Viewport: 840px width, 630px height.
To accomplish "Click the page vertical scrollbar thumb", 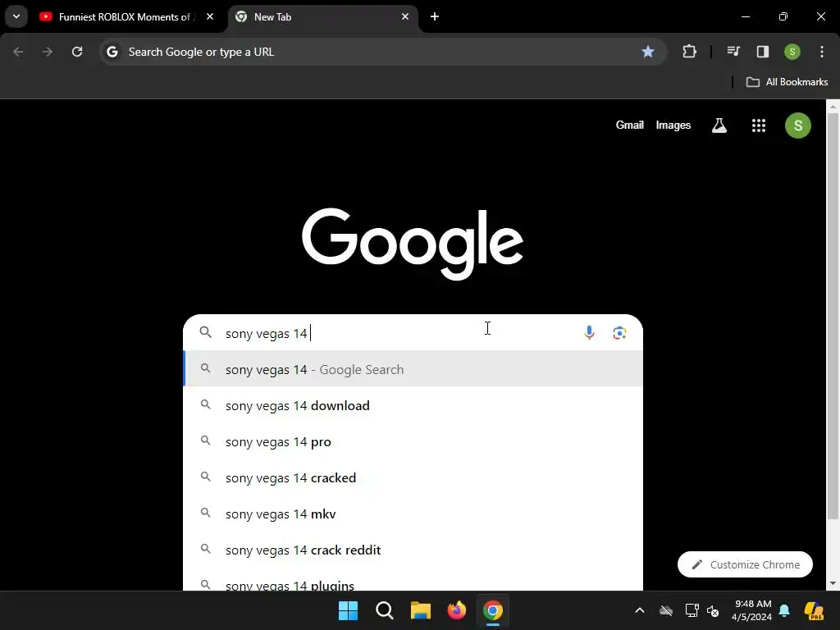I will click(833, 316).
